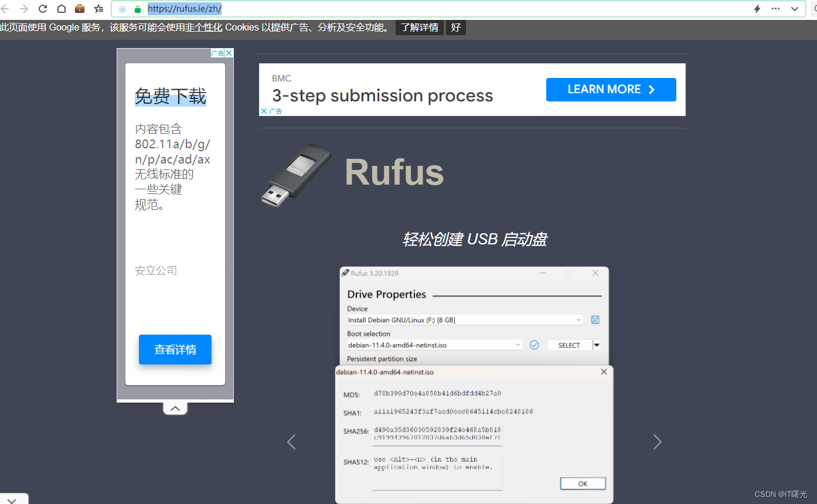This screenshot has width=817, height=504.
Task: Click the 轻松创建 USB 启动盘 tagline
Action: [x=475, y=239]
